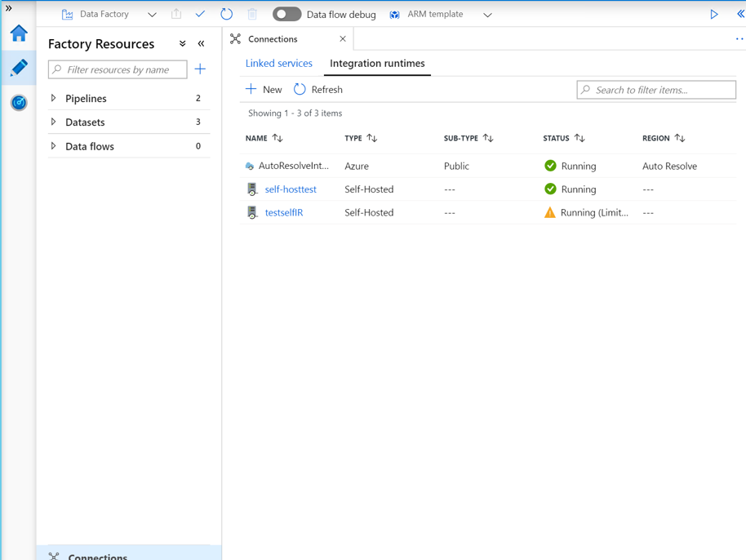Collapse all with the double-down chevron
Screen dimensions: 746x560
182,44
